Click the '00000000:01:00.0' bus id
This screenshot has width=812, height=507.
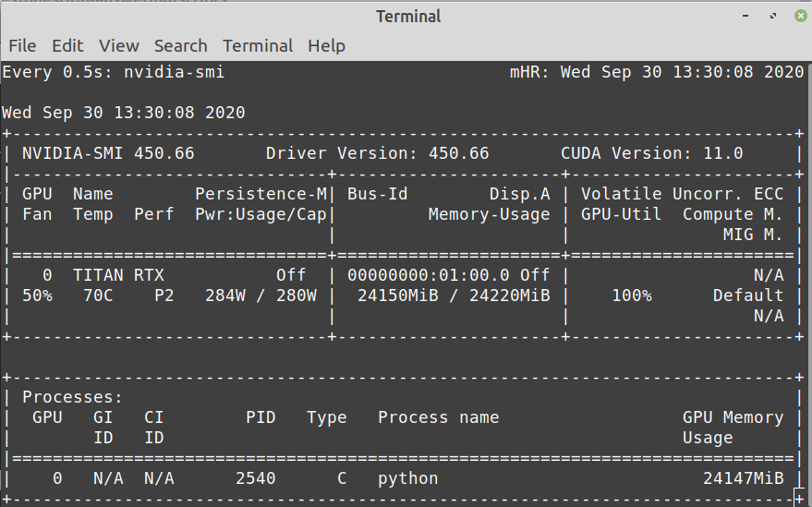(428, 275)
